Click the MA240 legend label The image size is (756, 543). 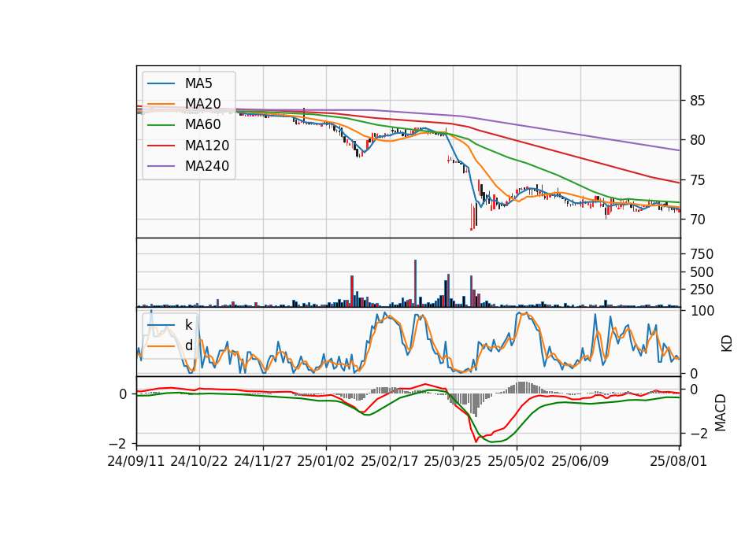coord(207,166)
